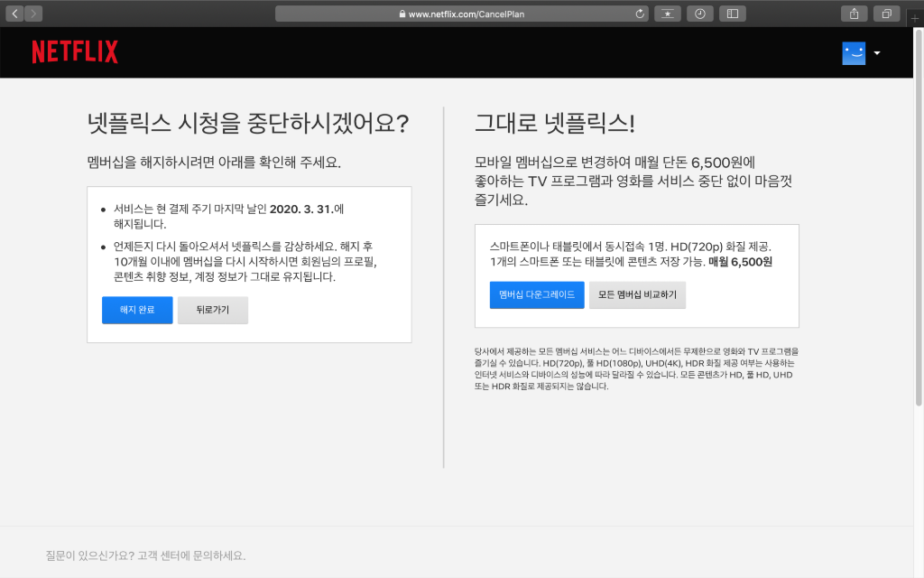
Task: Show all tabs overview icon
Action: click(886, 14)
